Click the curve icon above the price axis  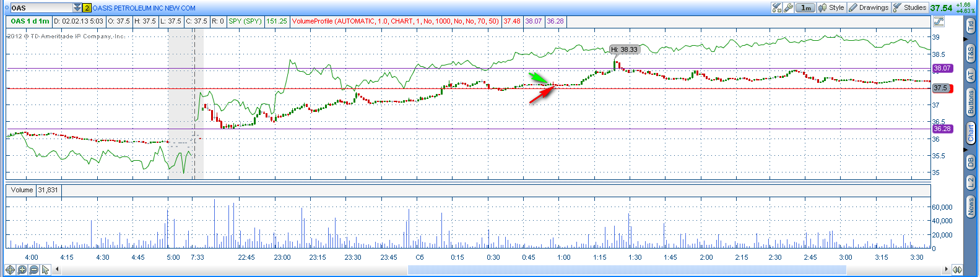(938, 22)
